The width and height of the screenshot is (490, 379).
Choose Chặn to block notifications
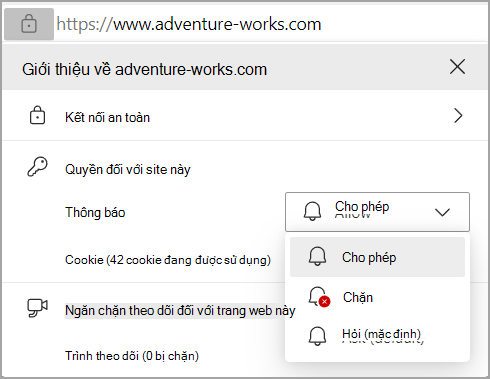click(377, 297)
